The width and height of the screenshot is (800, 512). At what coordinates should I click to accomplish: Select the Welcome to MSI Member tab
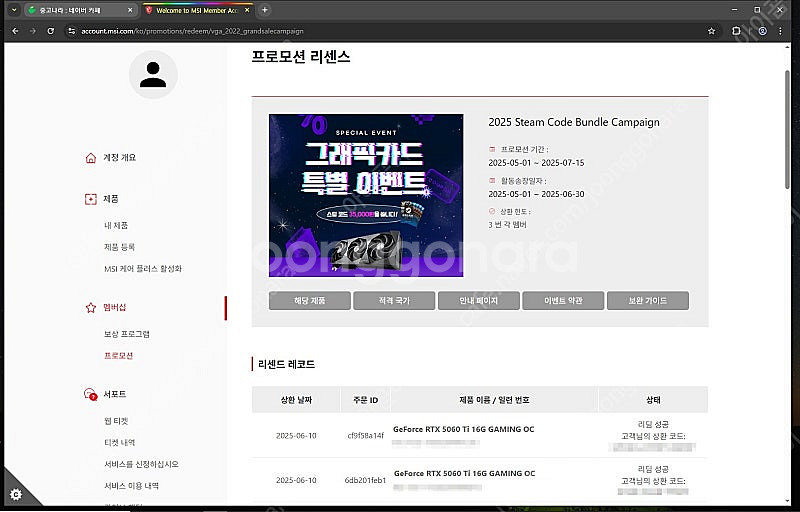(198, 10)
